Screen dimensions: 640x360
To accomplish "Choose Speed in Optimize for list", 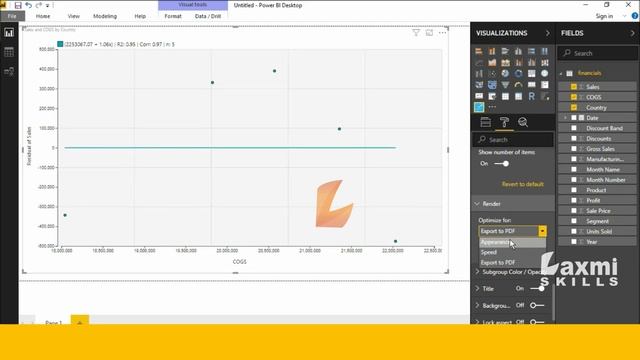I will pyautogui.click(x=512, y=253).
